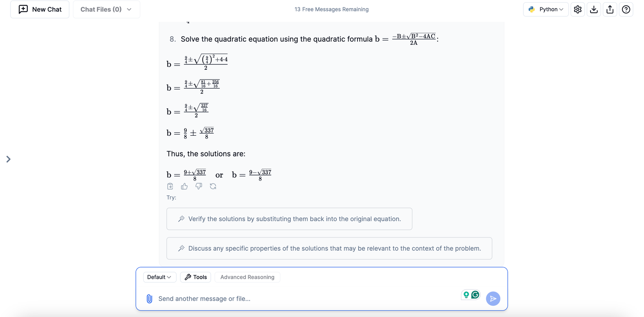Open the Tools menu
The height and width of the screenshot is (317, 644).
[196, 277]
